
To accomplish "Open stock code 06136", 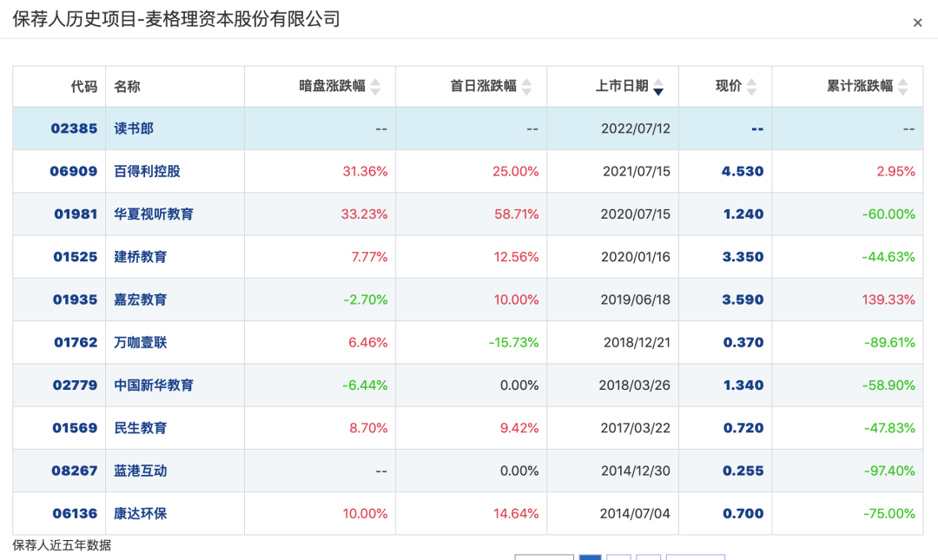I will (x=75, y=513).
